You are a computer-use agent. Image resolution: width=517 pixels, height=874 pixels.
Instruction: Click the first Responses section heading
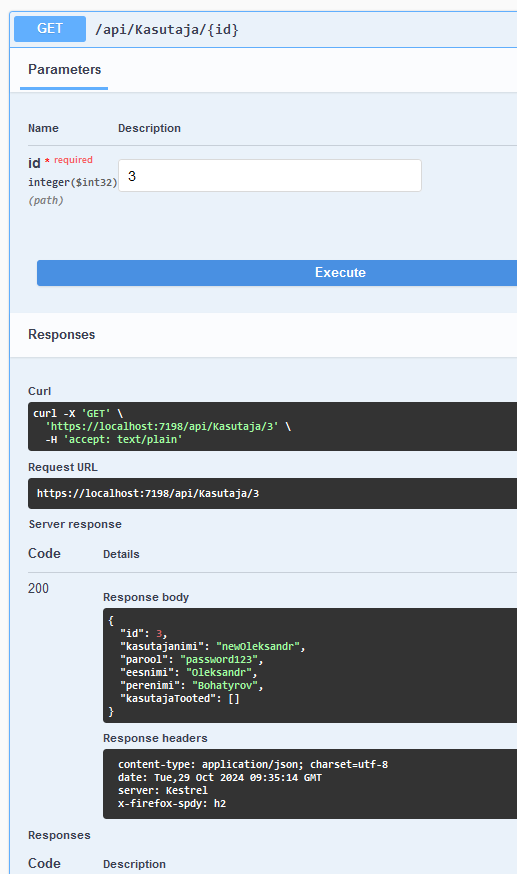click(62, 334)
